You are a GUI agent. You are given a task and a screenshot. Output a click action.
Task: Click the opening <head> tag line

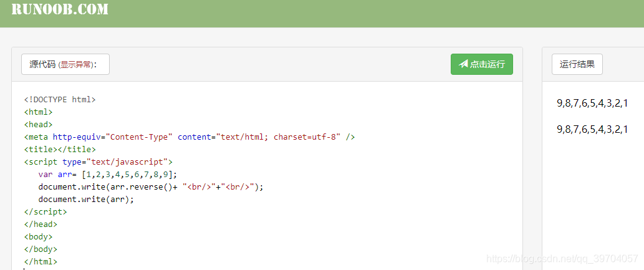pos(38,125)
